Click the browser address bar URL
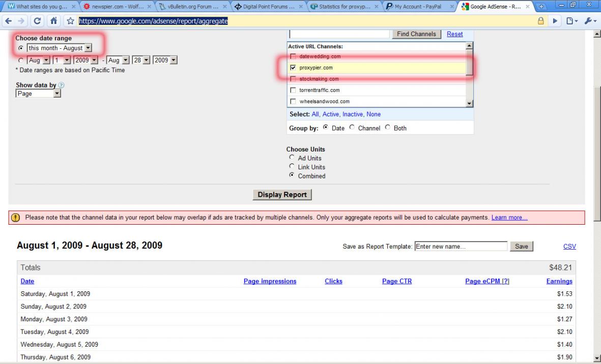 tap(153, 21)
